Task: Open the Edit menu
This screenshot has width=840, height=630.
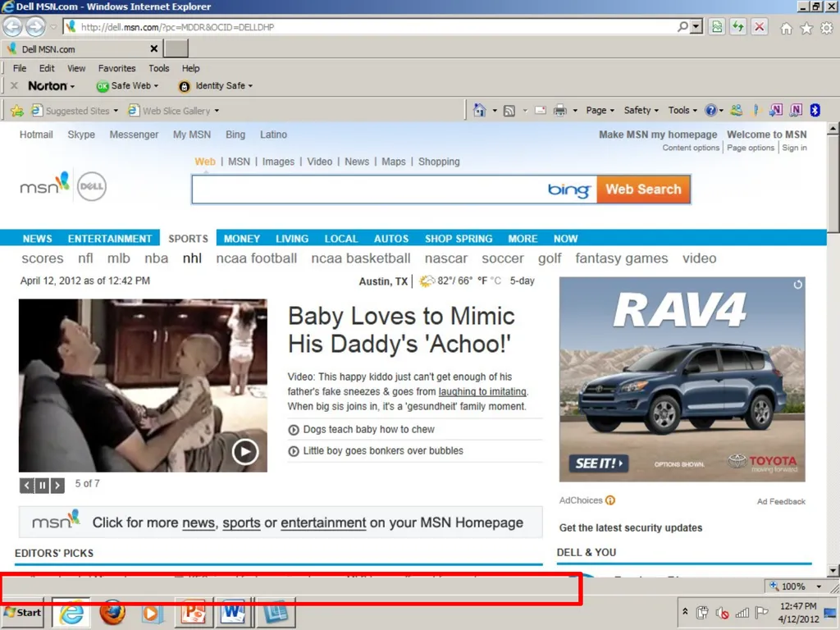Action: pos(47,68)
